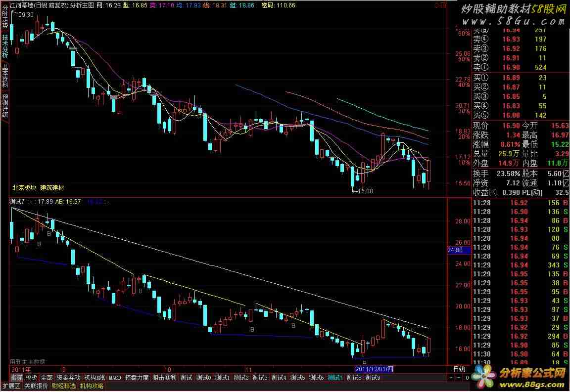This screenshot has width=570, height=392.
Task: Click the 涨幅 value 8.61%
Action: pyautogui.click(x=510, y=145)
